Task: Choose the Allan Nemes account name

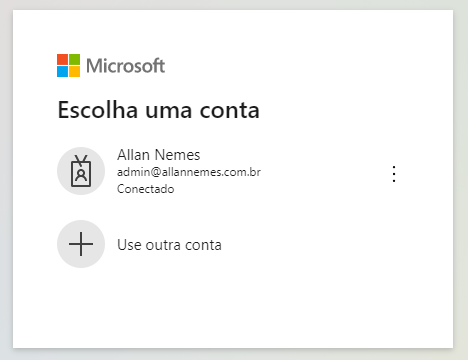Action: pyautogui.click(x=158, y=155)
